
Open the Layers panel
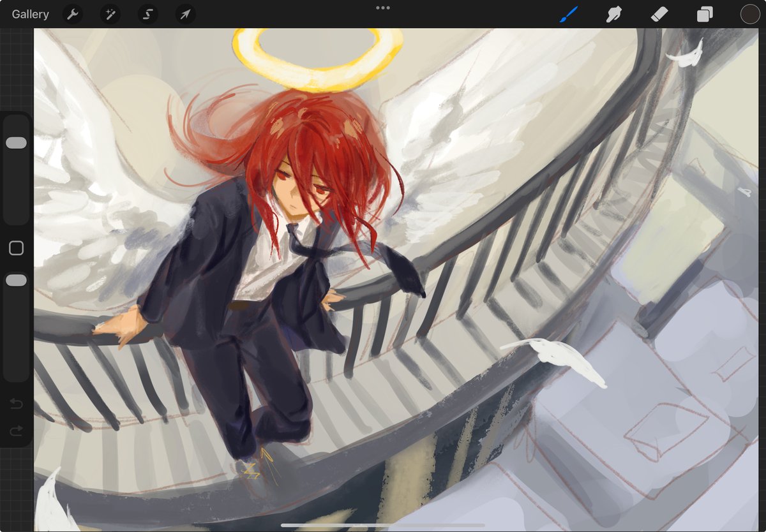[x=705, y=14]
